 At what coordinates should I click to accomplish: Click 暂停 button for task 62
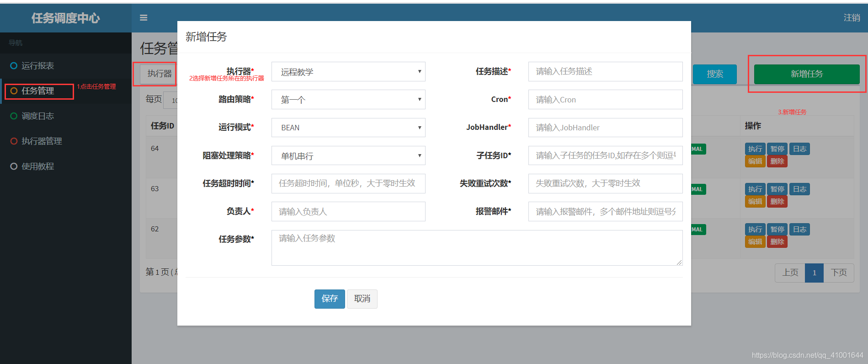coord(777,230)
